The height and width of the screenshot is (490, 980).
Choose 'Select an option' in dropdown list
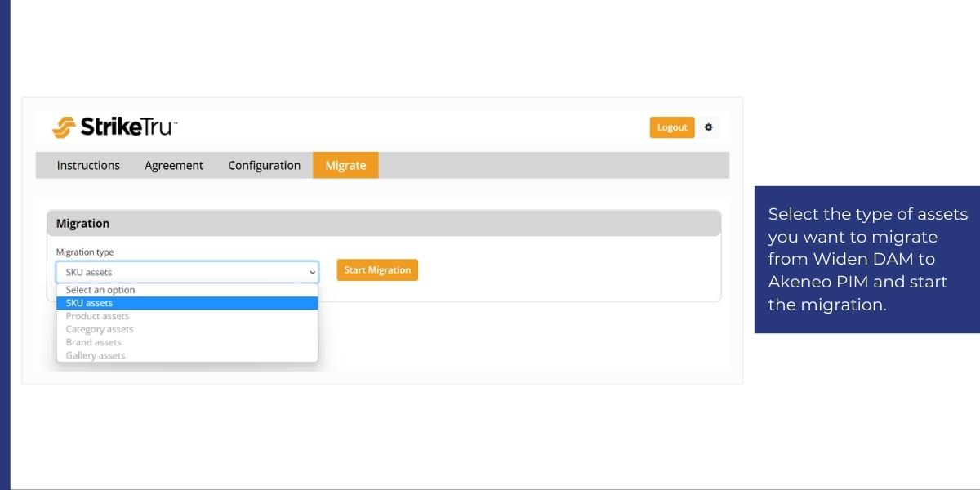point(187,290)
